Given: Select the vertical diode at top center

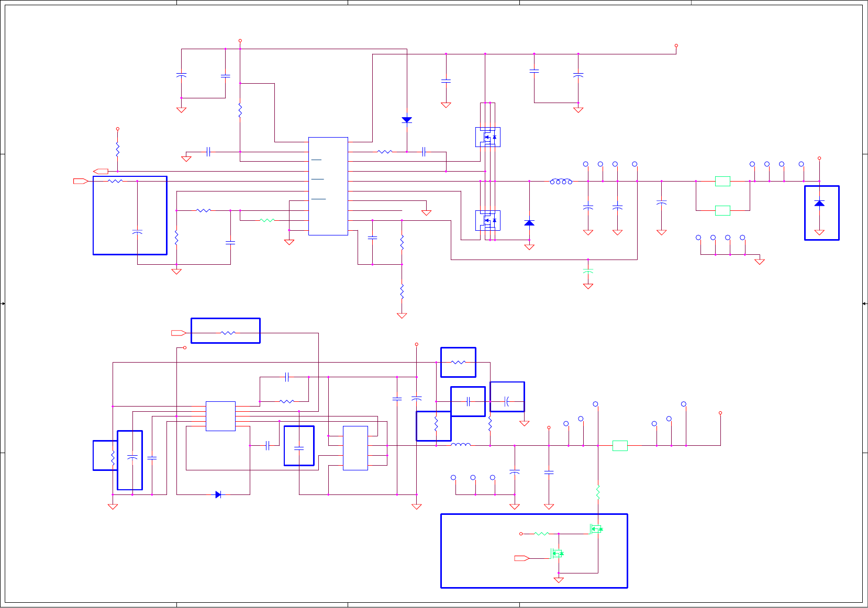Looking at the screenshot, I should coord(407,120).
